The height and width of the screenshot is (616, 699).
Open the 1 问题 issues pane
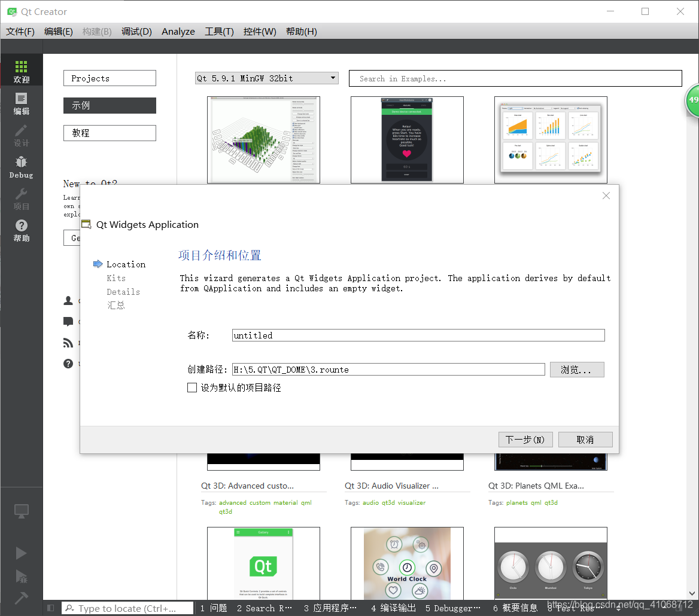click(214, 608)
